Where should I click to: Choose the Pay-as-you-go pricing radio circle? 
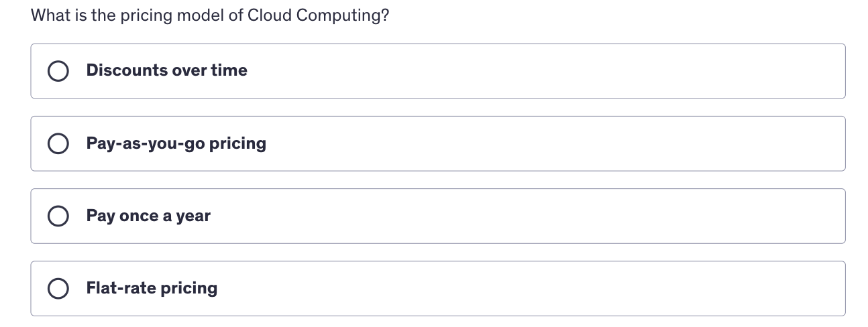[x=58, y=143]
